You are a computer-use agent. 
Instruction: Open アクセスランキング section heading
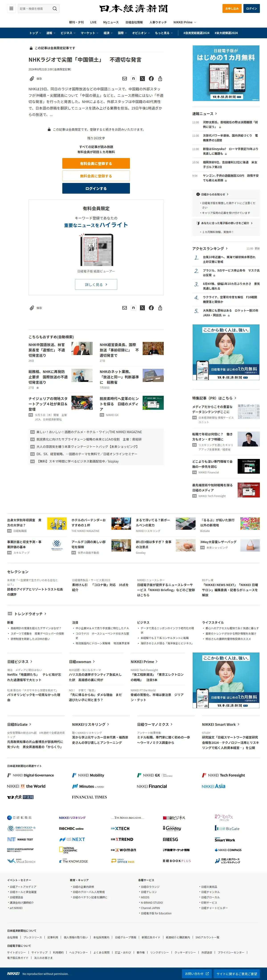(x=210, y=248)
